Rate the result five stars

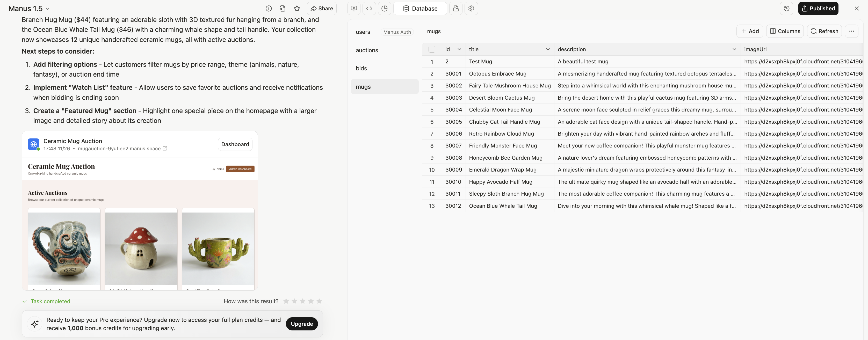(319, 301)
